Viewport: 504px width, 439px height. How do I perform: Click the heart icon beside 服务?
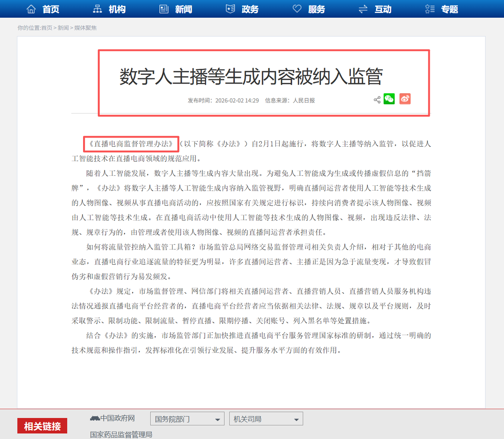tap(297, 9)
